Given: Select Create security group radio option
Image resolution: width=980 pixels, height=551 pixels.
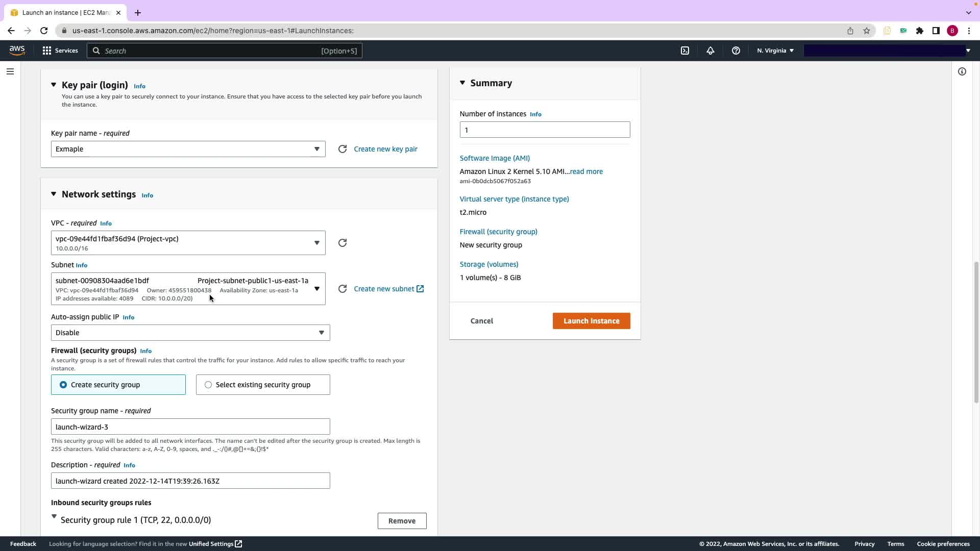Looking at the screenshot, I should pos(63,385).
